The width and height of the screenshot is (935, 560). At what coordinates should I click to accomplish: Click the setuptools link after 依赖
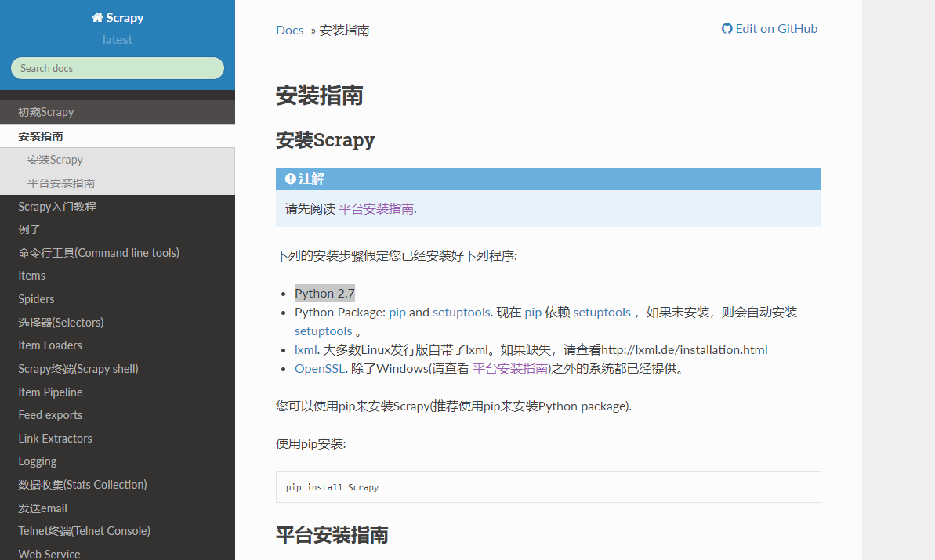click(x=602, y=313)
